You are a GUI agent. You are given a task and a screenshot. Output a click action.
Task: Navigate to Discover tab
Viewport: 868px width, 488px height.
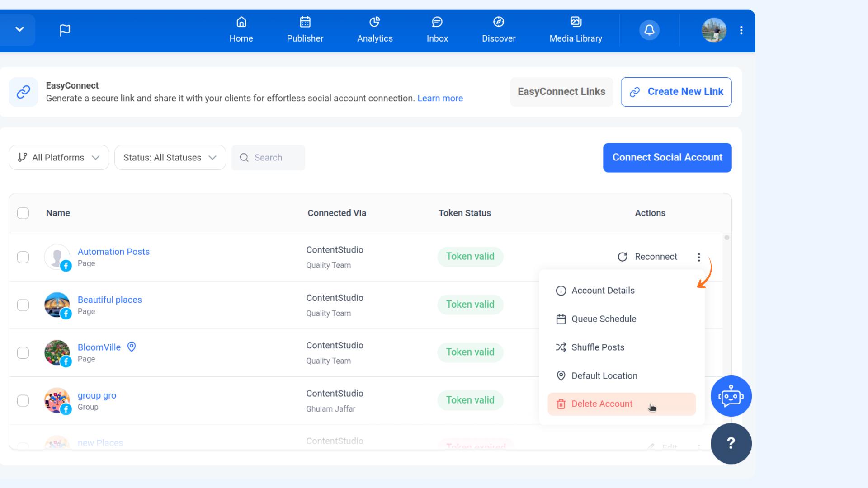coord(499,30)
